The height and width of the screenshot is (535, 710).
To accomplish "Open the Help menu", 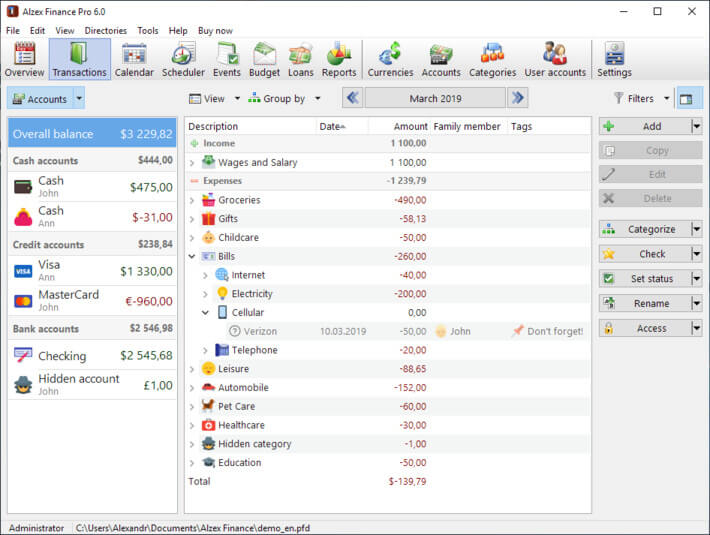I will pos(178,31).
